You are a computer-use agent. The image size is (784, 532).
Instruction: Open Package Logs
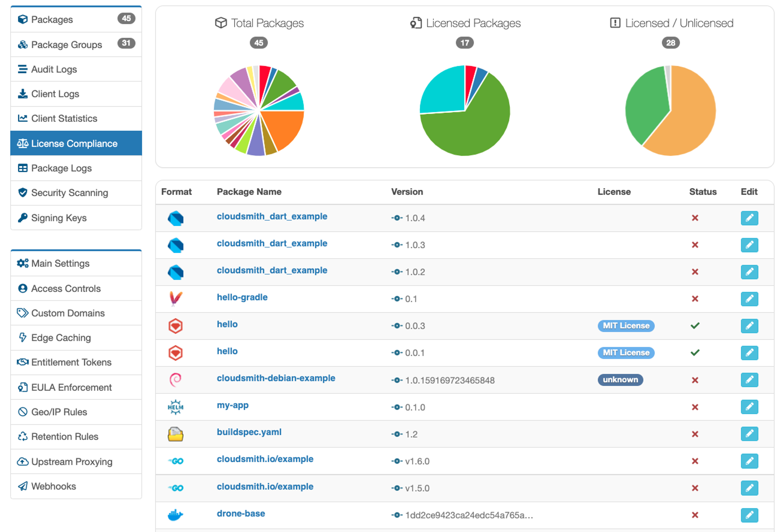click(x=76, y=168)
